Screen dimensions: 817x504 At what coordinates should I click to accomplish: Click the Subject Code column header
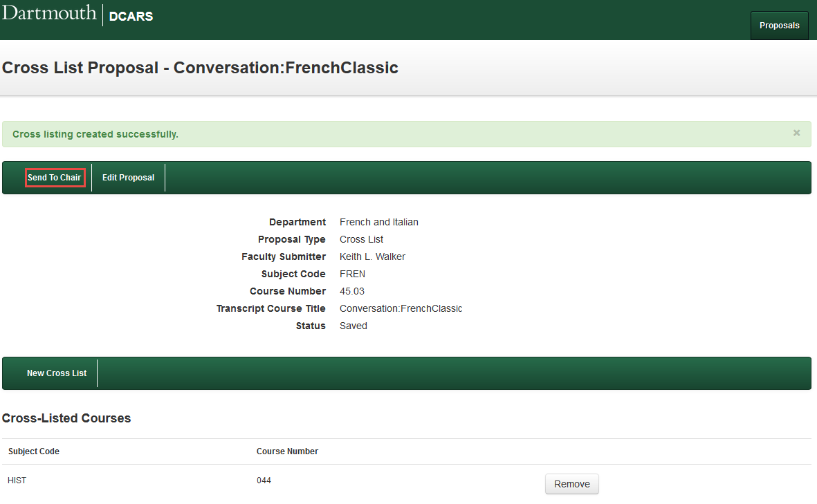point(34,451)
